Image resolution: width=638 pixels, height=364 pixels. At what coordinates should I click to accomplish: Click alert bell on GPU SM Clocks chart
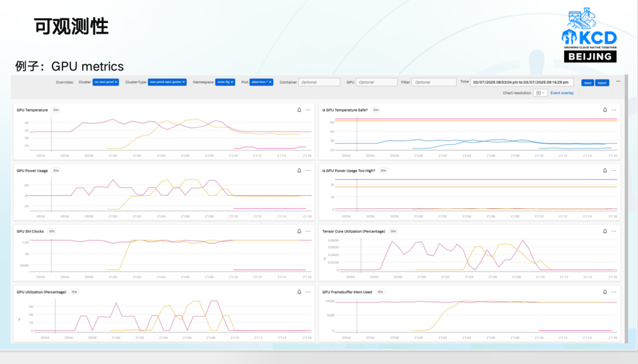(300, 231)
